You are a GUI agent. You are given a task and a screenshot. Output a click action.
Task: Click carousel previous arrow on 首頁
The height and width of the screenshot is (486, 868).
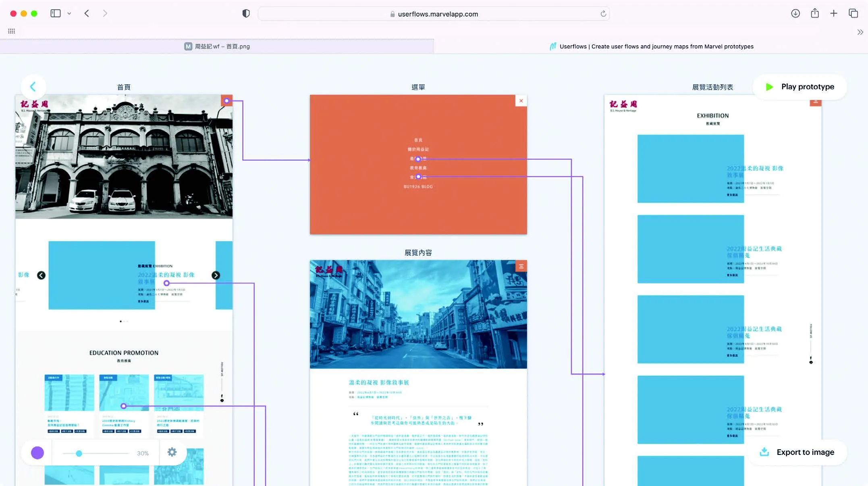tap(41, 275)
